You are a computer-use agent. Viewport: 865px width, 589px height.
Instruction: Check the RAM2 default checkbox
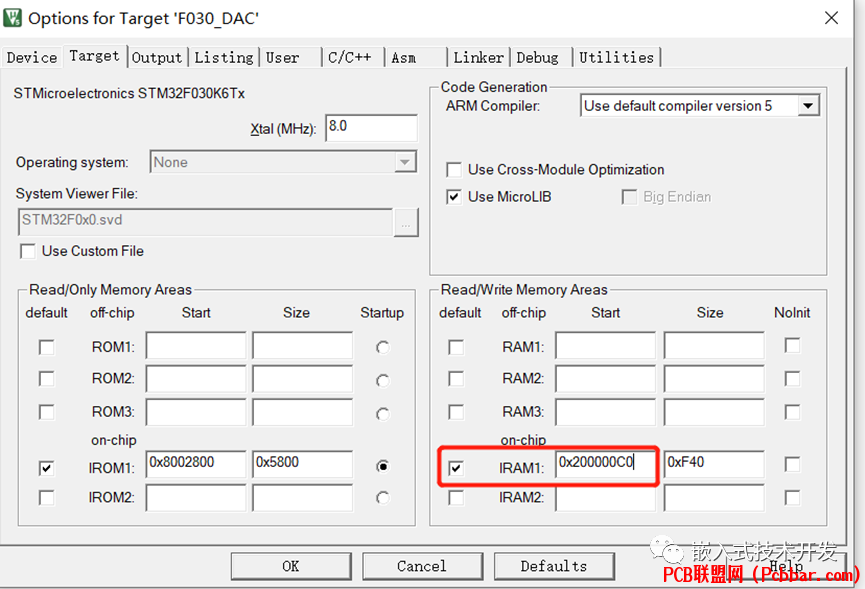456,379
